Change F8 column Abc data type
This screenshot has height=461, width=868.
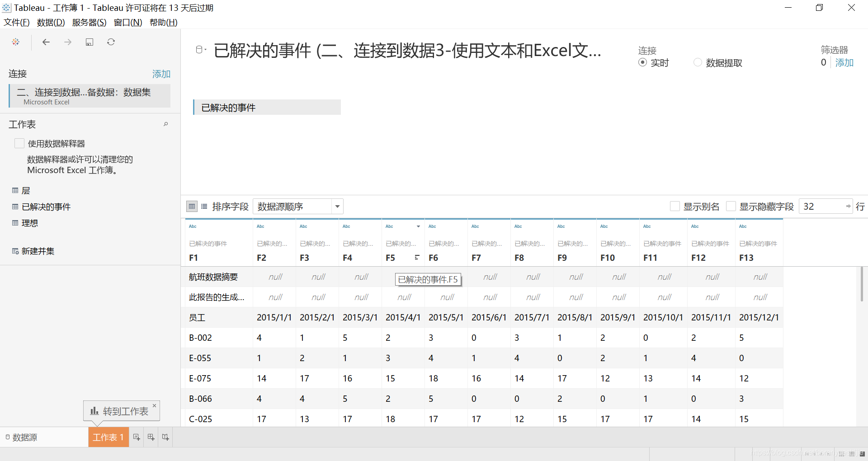click(x=518, y=226)
